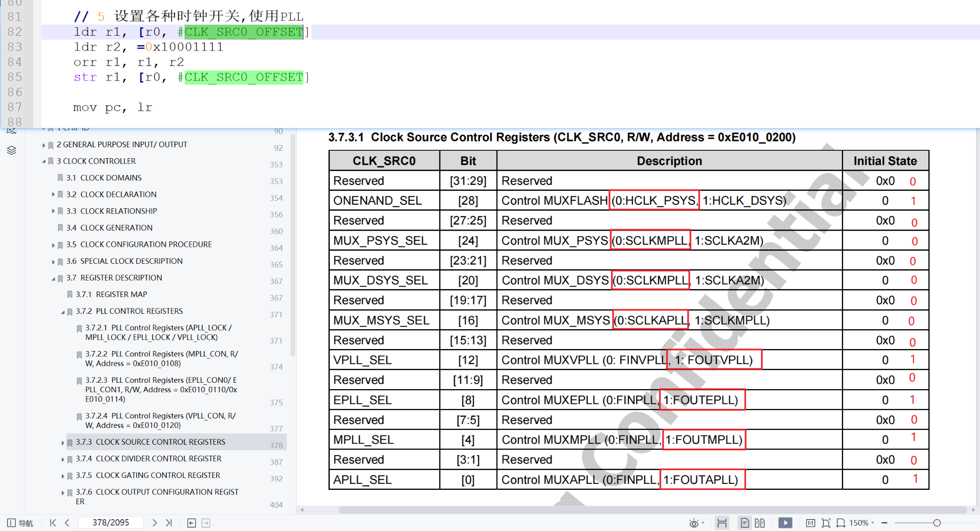Screen dimensions: 980x531
Task: Open bookmark 3.7.2.3 EPLL_CON0 registers
Action: point(161,390)
